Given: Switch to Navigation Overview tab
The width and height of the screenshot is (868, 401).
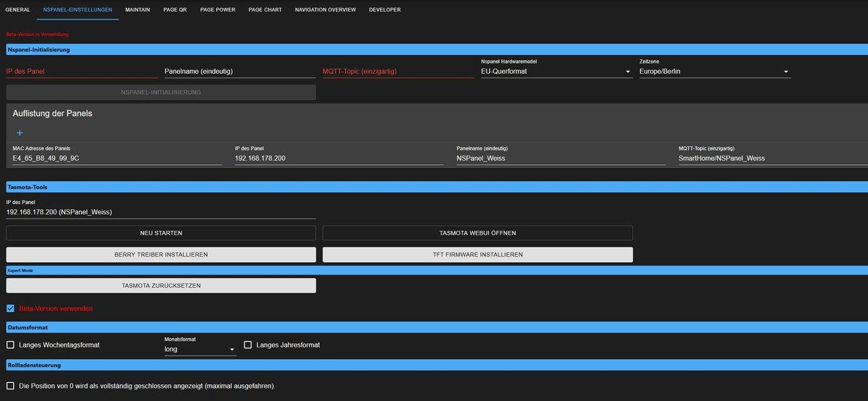Looking at the screenshot, I should tap(325, 10).
